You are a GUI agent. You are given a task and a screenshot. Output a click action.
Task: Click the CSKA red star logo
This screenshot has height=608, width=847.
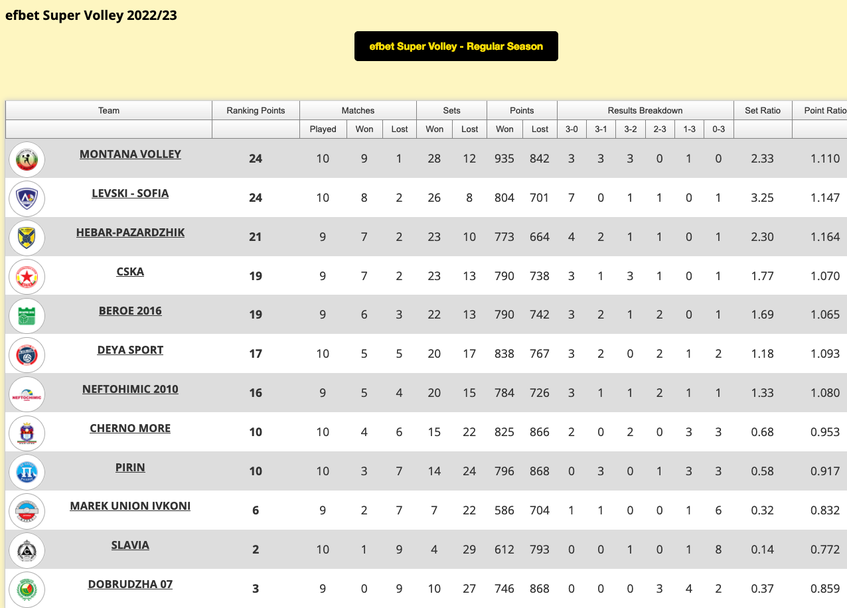click(26, 276)
